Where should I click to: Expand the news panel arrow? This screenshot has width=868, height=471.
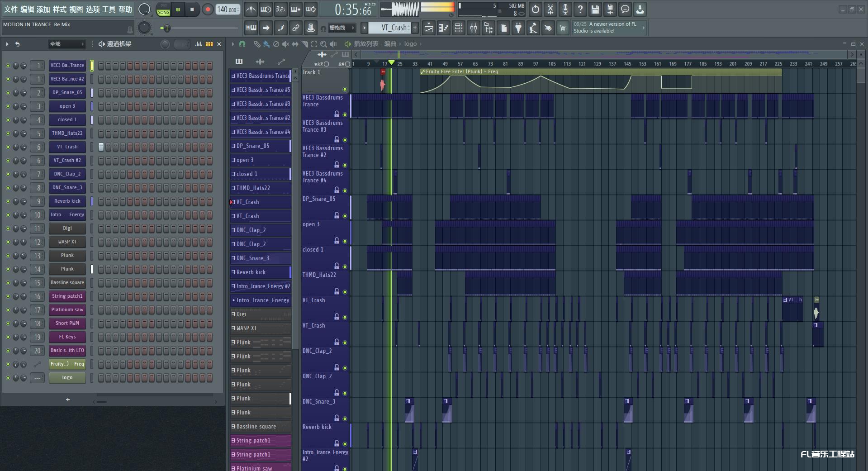point(643,28)
